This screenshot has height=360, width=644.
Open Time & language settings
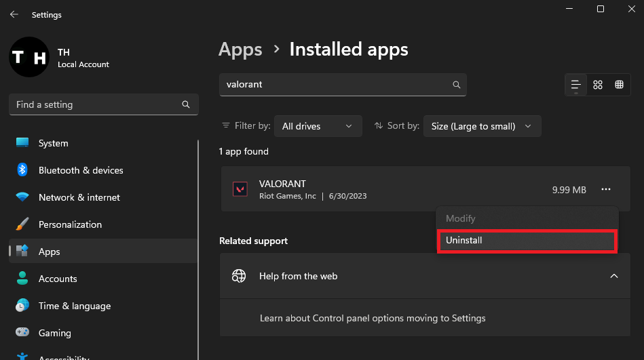[x=74, y=306]
